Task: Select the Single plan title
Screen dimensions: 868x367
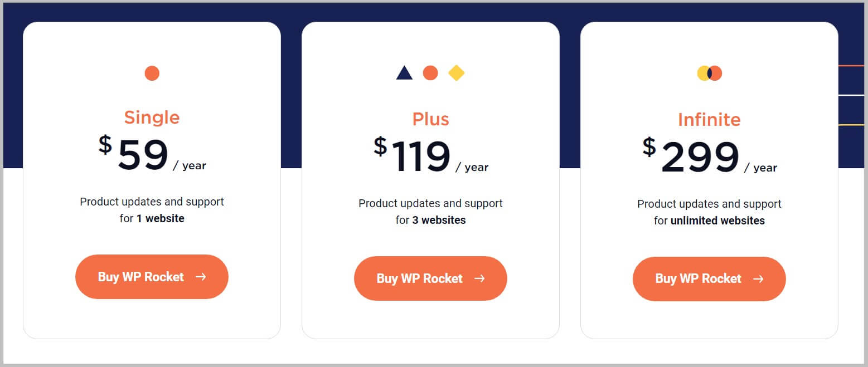Action: pos(152,117)
